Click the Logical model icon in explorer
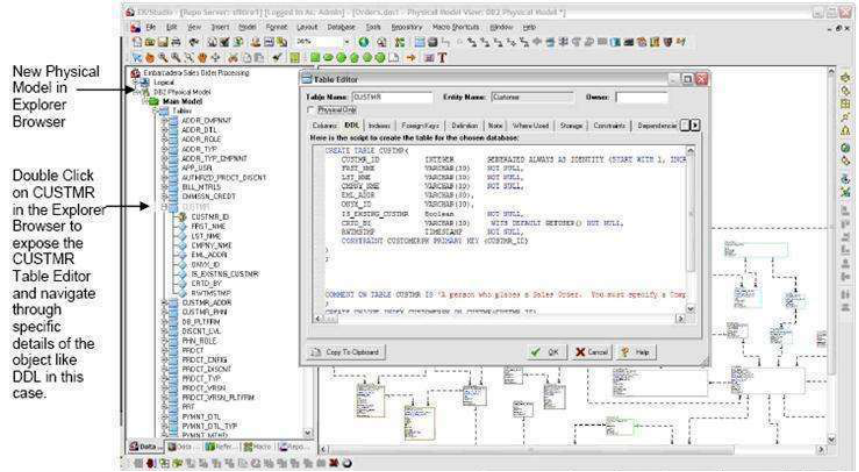 [143, 83]
